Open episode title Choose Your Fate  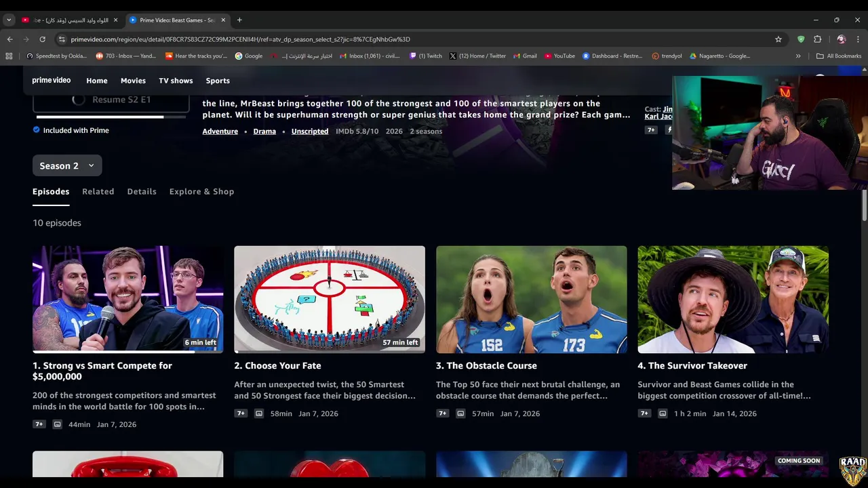[x=278, y=365]
